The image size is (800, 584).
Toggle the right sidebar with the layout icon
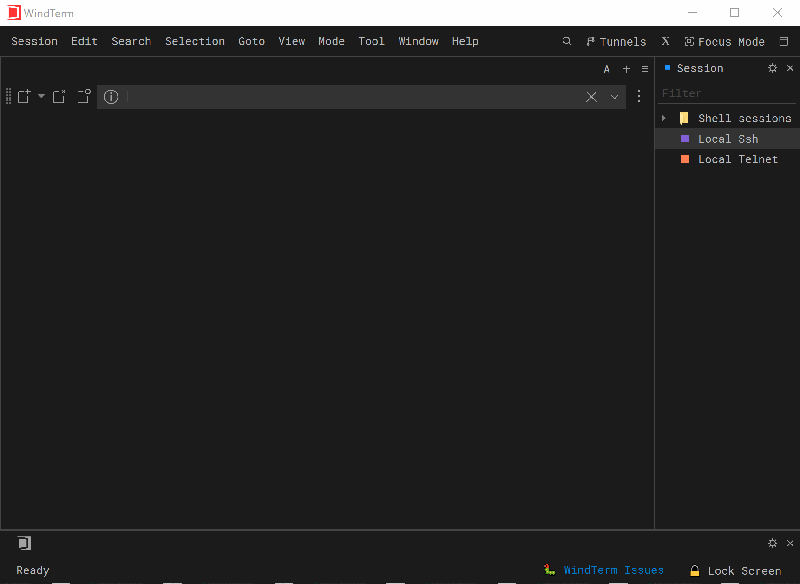point(784,41)
